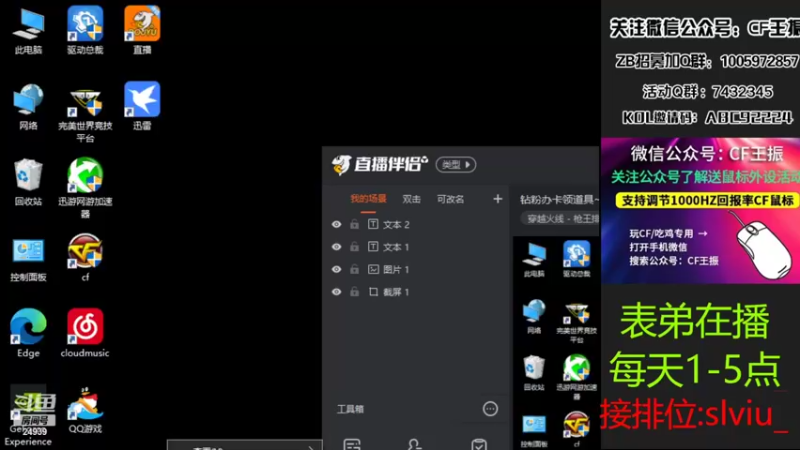This screenshot has width=800, height=450.
Task: Hide the 截屏 1 source with its eye icon
Action: [x=336, y=292]
